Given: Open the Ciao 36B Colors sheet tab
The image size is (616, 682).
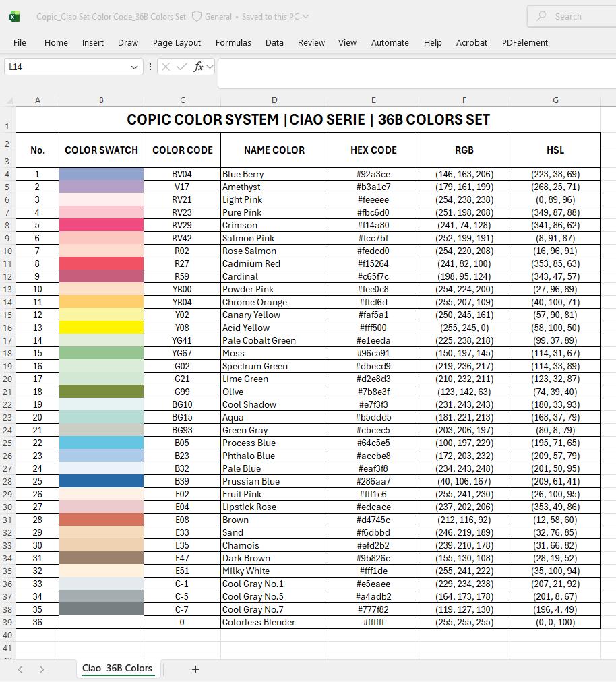Looking at the screenshot, I should 117,669.
